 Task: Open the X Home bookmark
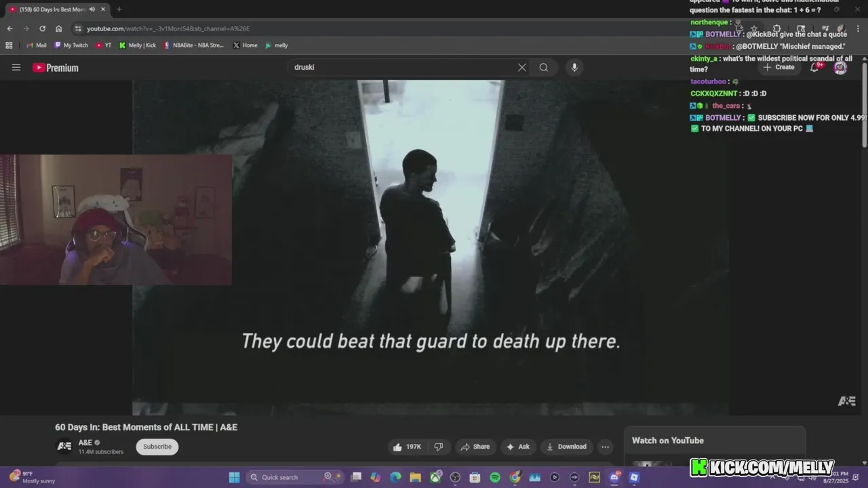tap(245, 45)
